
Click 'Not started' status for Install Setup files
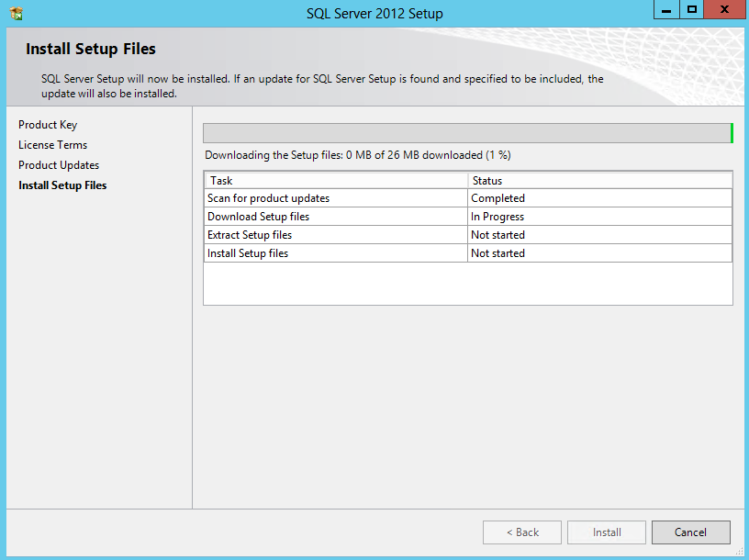click(600, 253)
